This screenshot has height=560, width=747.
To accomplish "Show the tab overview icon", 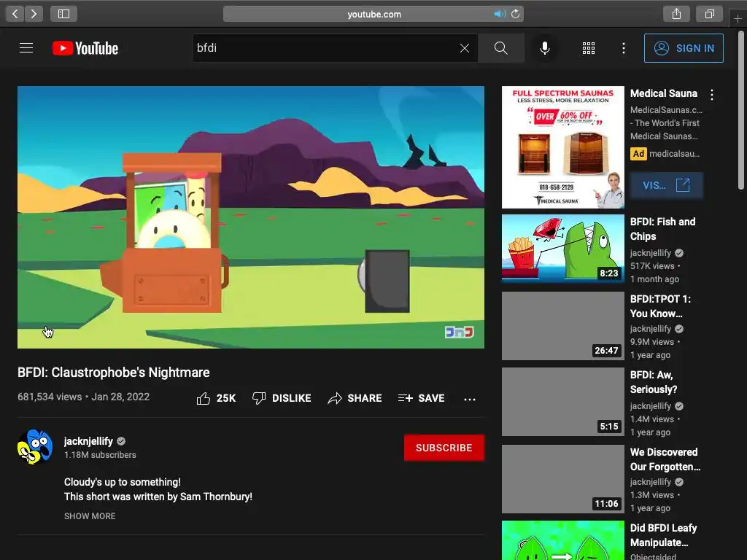I will pyautogui.click(x=709, y=14).
